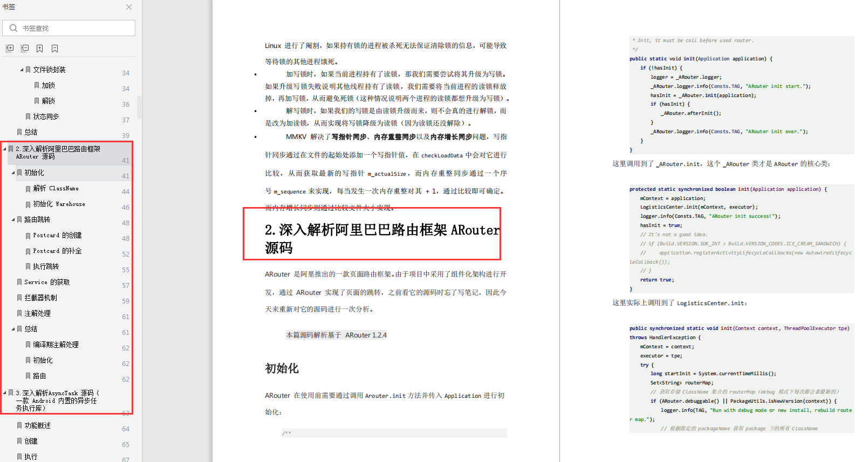Click code line _ARouter.afterInit();
This screenshot has height=462, width=868.
pos(691,113)
